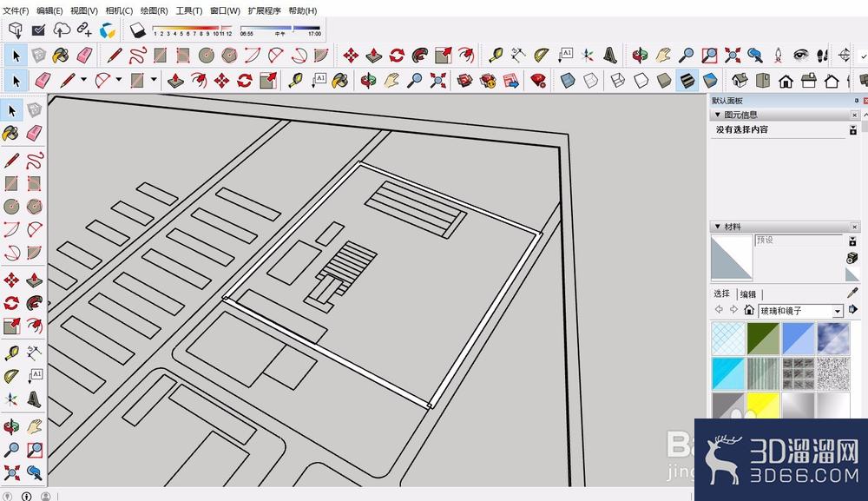Select the Follow Me tool in left palette
Image resolution: width=868 pixels, height=501 pixels.
pos(35,303)
